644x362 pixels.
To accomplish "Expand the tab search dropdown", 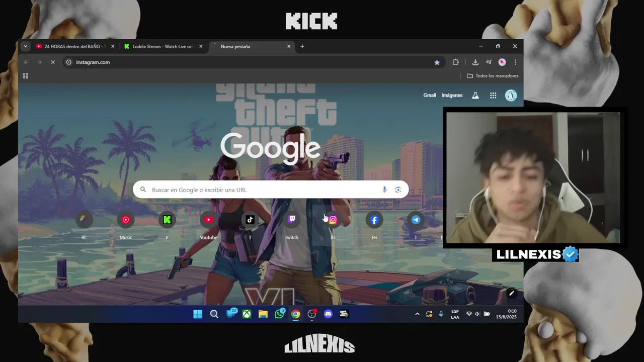I will pyautogui.click(x=25, y=46).
